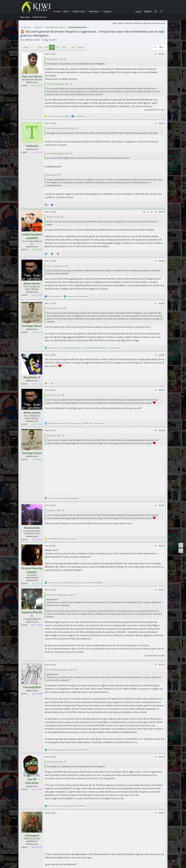
Task: Share post #4,504 via share icon
Action: [x=156, y=261]
